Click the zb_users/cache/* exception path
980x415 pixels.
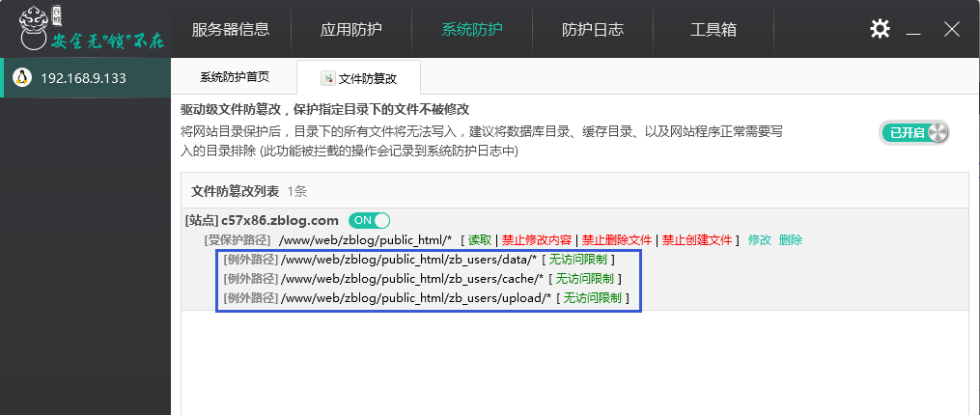[412, 279]
